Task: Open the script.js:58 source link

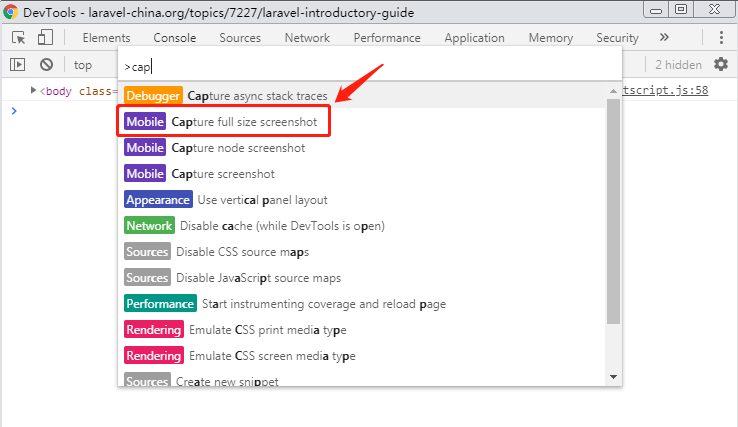Action: tap(666, 90)
